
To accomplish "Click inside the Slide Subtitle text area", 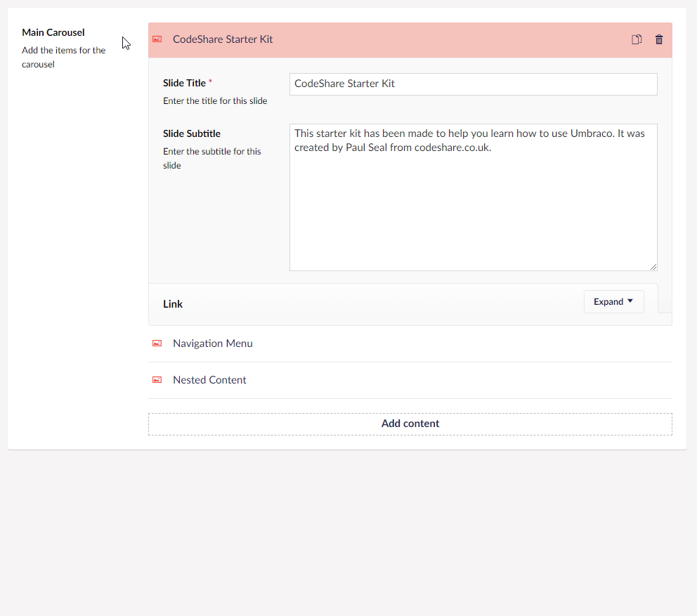I will pos(473,197).
